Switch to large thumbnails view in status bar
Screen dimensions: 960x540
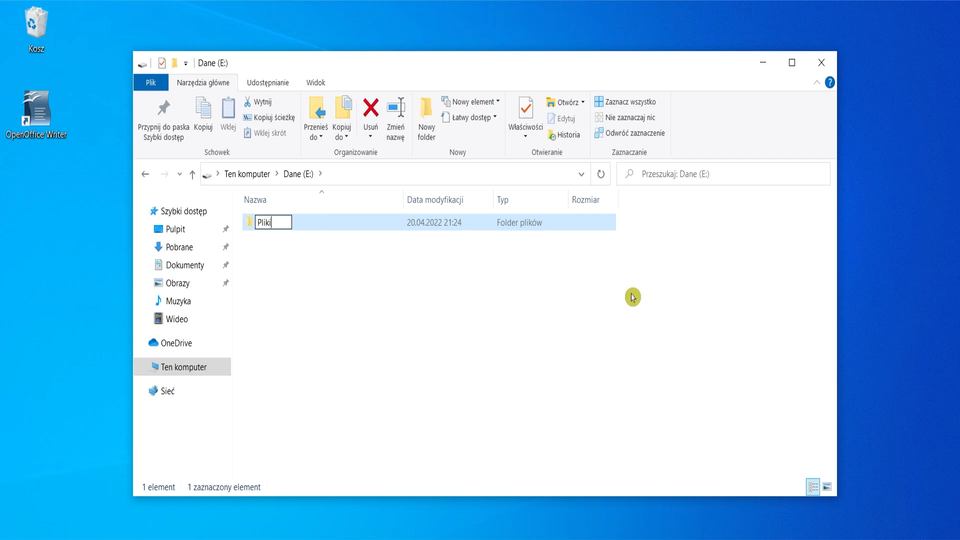coord(827,487)
